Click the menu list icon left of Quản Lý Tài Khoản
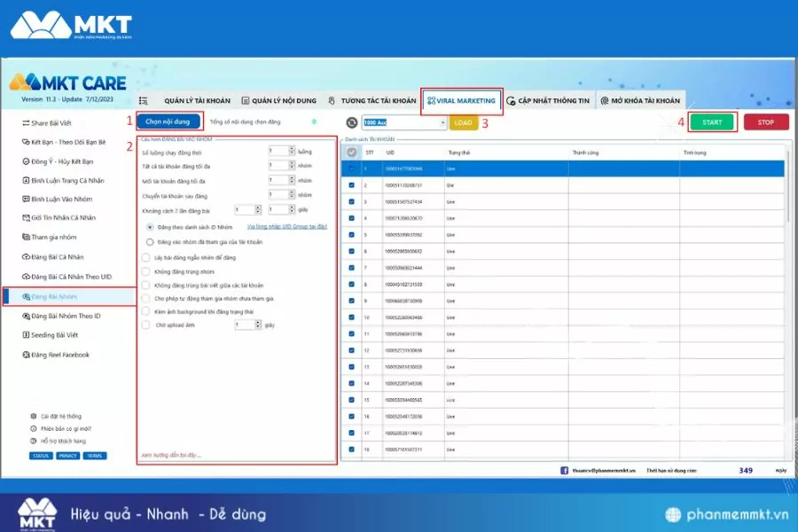Viewport: 798px width, 532px height. tap(144, 101)
